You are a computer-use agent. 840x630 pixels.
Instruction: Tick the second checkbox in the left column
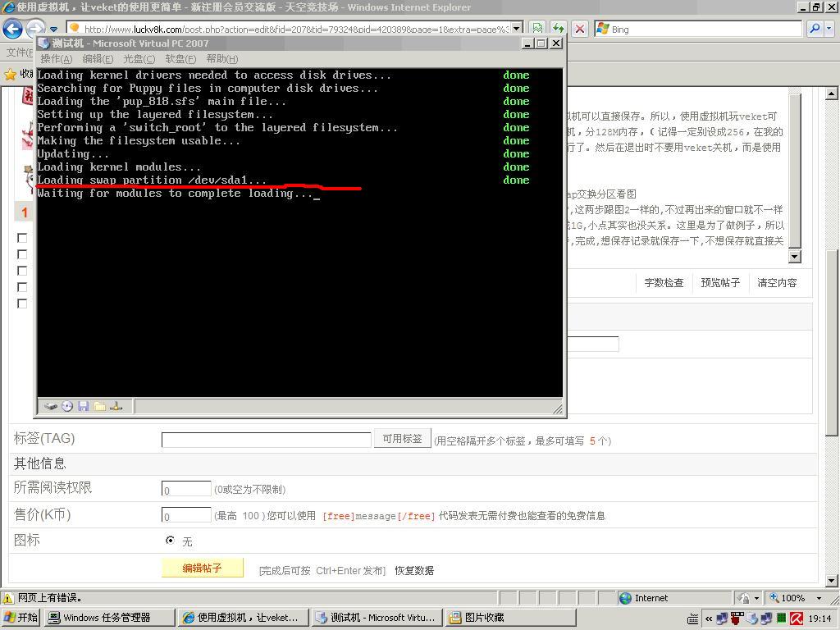(22, 254)
